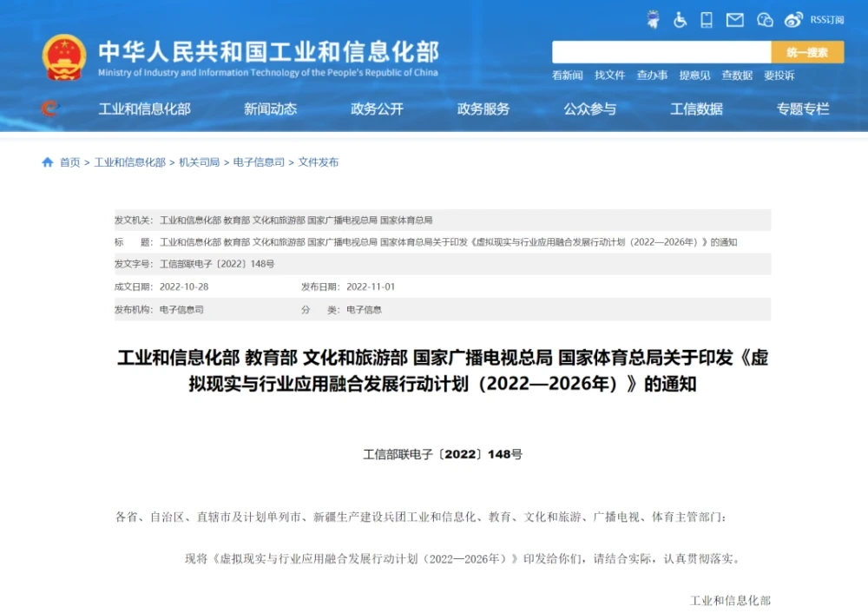Image resolution: width=868 pixels, height=613 pixels.
Task: Click the national emblem logo
Action: pyautogui.click(x=64, y=57)
